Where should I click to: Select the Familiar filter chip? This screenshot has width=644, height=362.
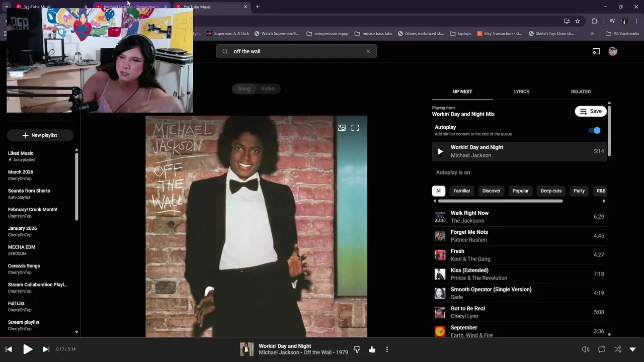tap(462, 191)
